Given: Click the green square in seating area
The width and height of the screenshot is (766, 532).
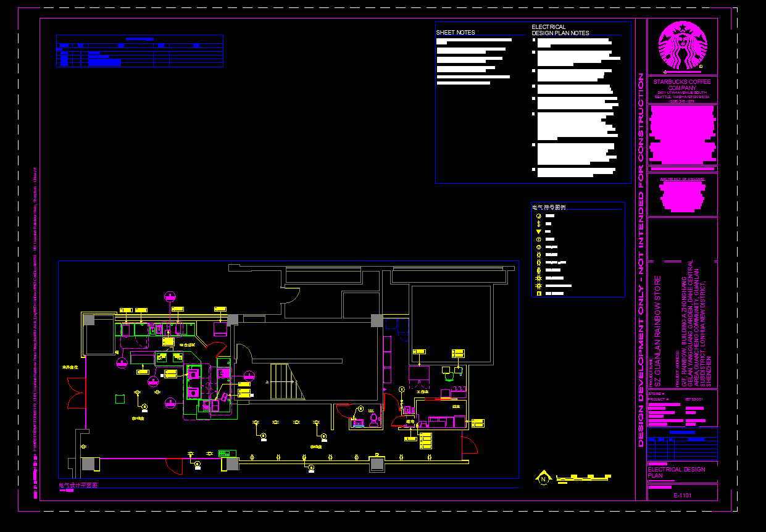Looking at the screenshot, I should [120, 399].
